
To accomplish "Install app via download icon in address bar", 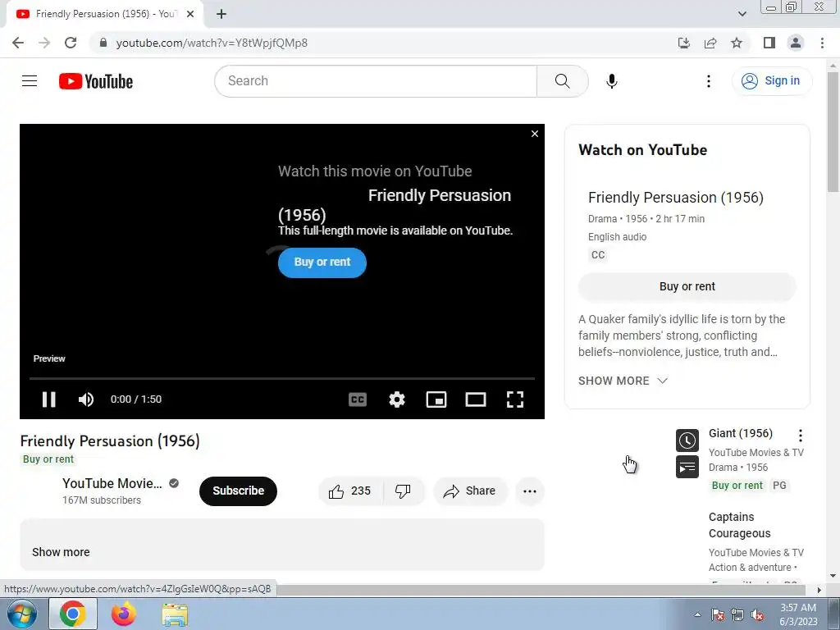I will [683, 43].
